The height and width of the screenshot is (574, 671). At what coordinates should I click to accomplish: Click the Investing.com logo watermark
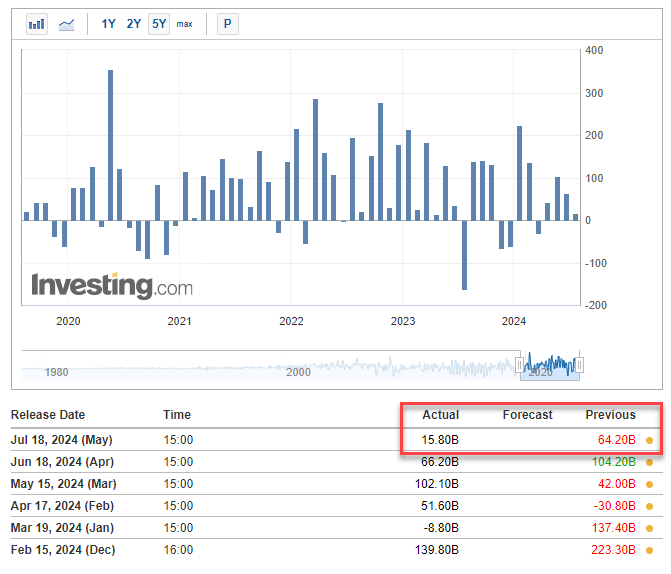pyautogui.click(x=111, y=285)
